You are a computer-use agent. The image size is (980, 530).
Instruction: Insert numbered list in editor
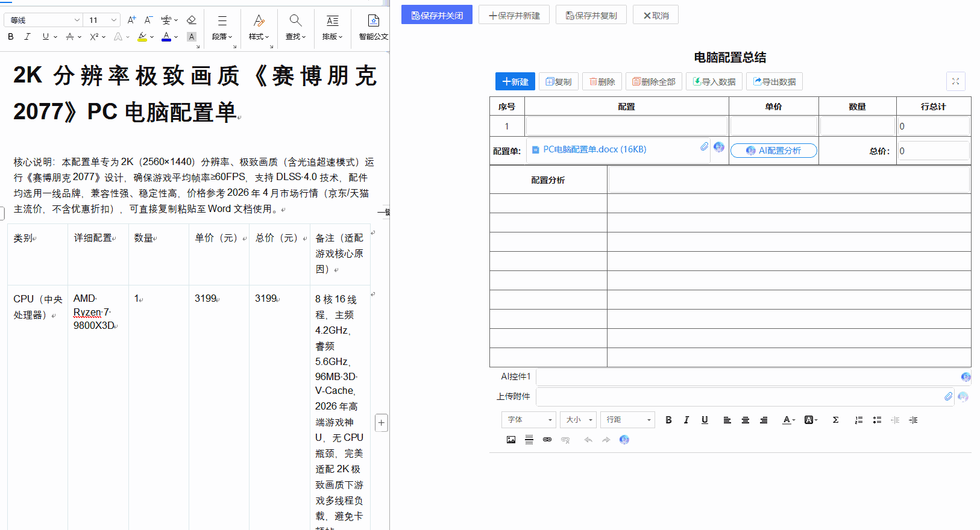tap(859, 420)
